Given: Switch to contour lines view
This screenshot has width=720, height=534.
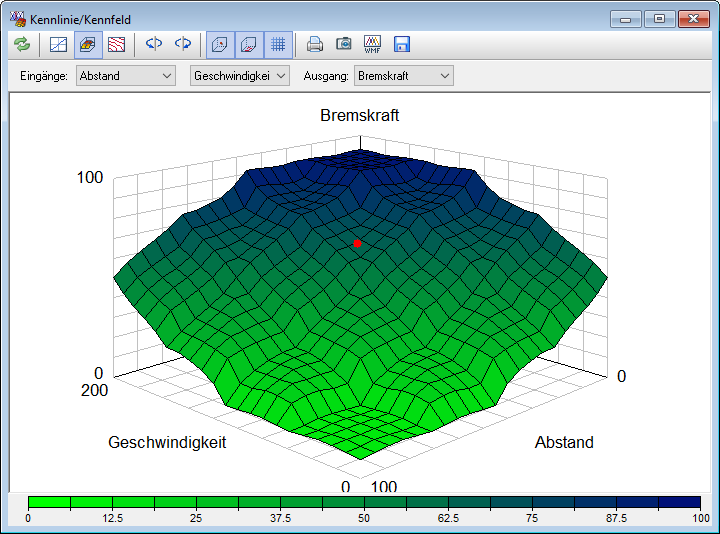Looking at the screenshot, I should point(117,45).
